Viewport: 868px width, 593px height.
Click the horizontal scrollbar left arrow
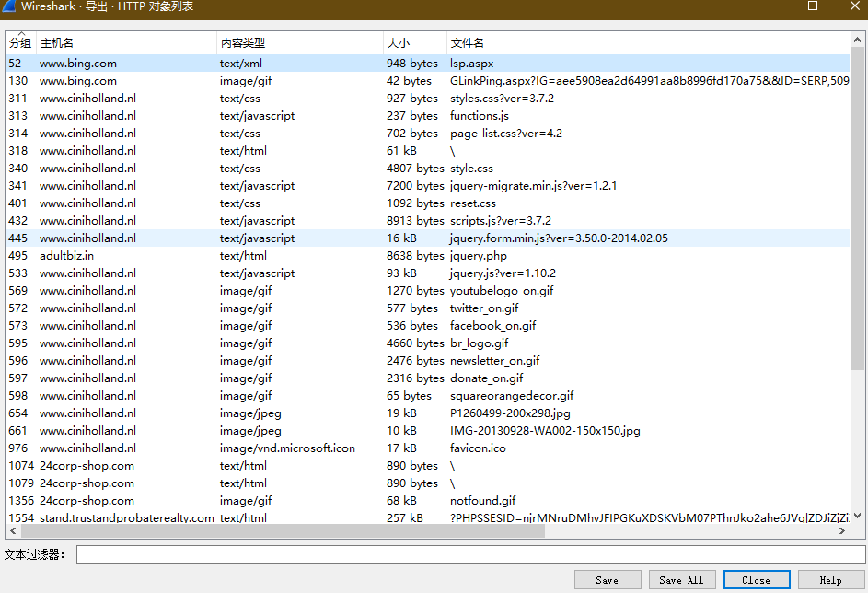(13, 530)
